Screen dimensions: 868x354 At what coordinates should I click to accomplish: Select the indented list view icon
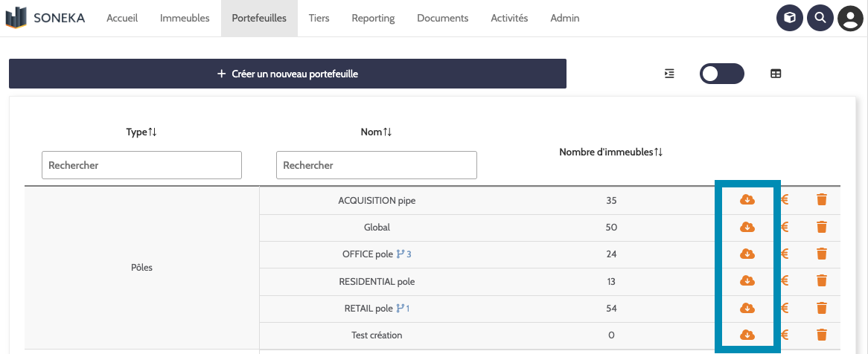pos(670,74)
